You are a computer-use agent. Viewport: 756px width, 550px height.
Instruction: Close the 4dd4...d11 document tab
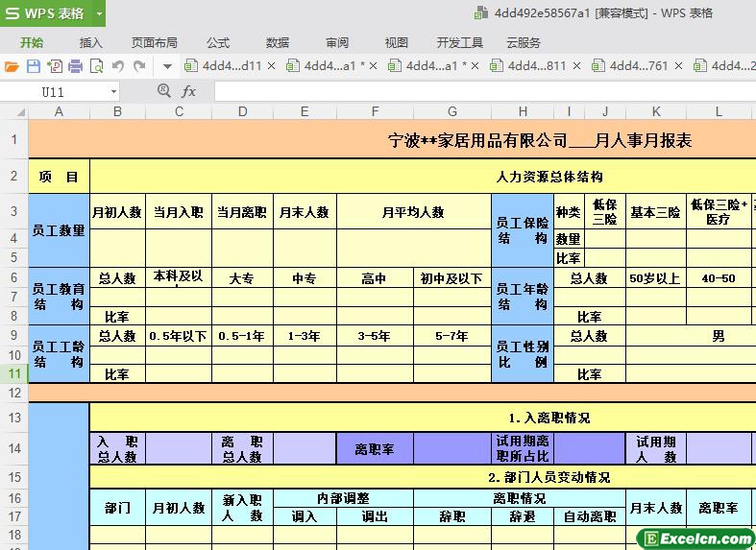(x=271, y=66)
